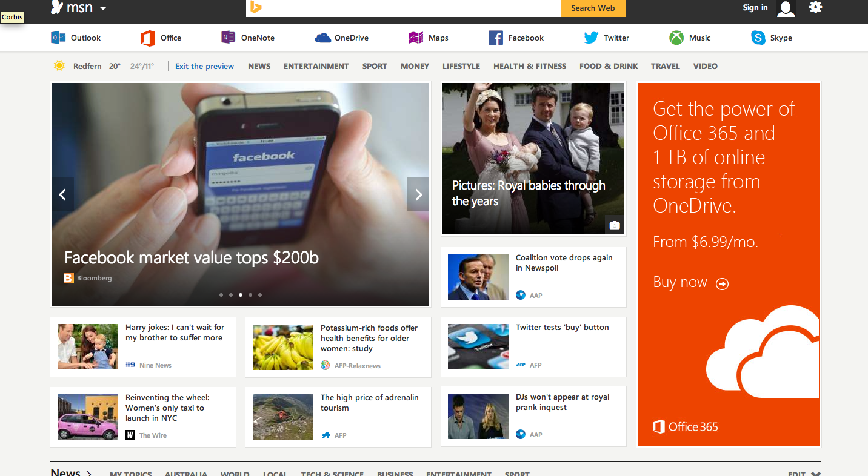This screenshot has width=868, height=476.
Task: Open Twitter tests 'buy' button story
Action: (562, 328)
